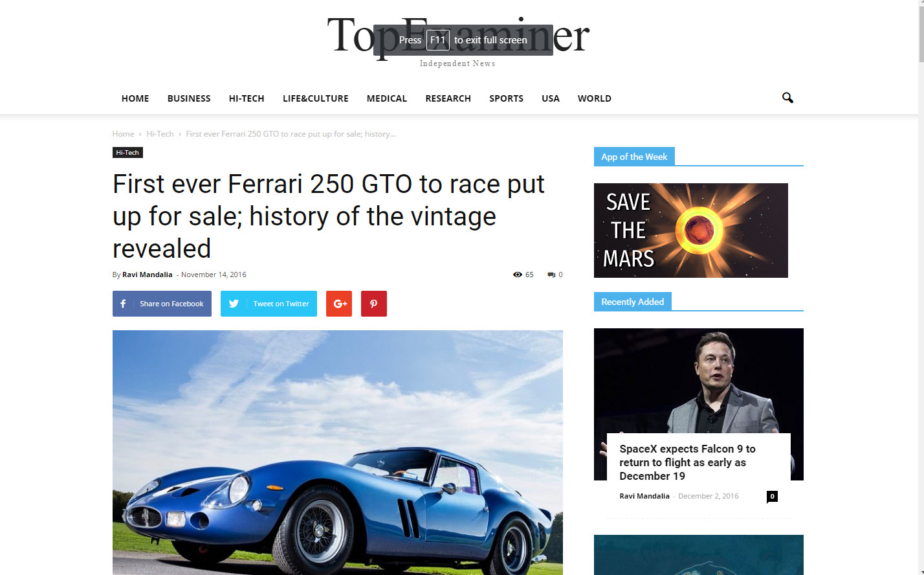Click the Facebook f icon

(x=123, y=304)
